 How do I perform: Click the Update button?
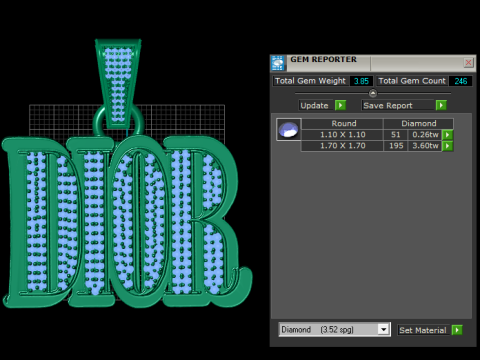pyautogui.click(x=316, y=105)
